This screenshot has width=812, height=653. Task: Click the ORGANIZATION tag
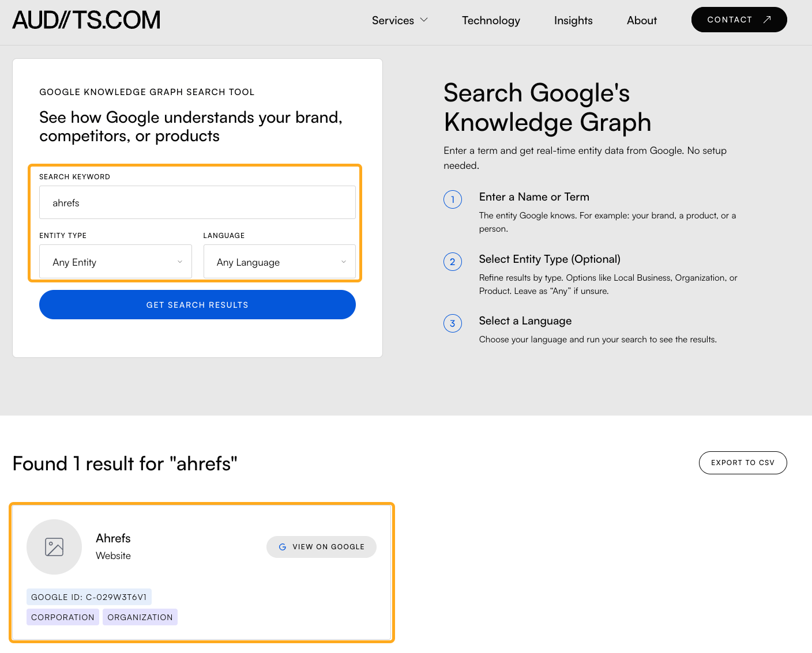tap(140, 617)
